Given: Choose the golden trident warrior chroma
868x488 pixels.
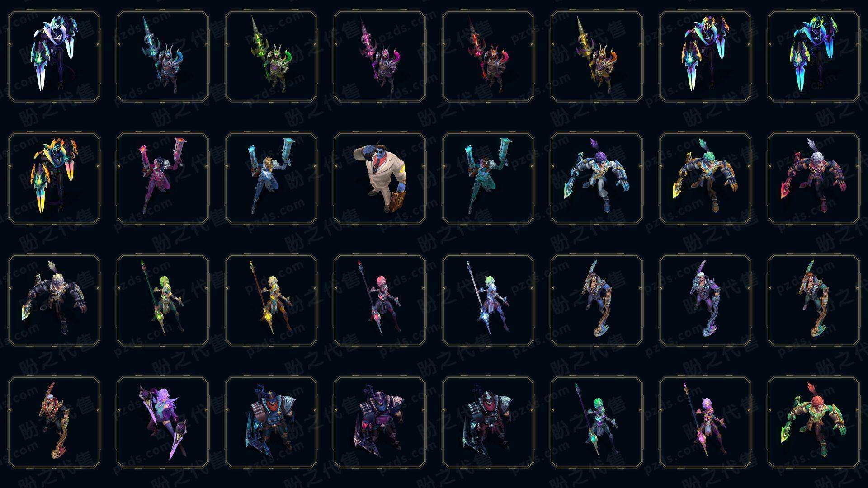Looking at the screenshot, I should coord(597,56).
